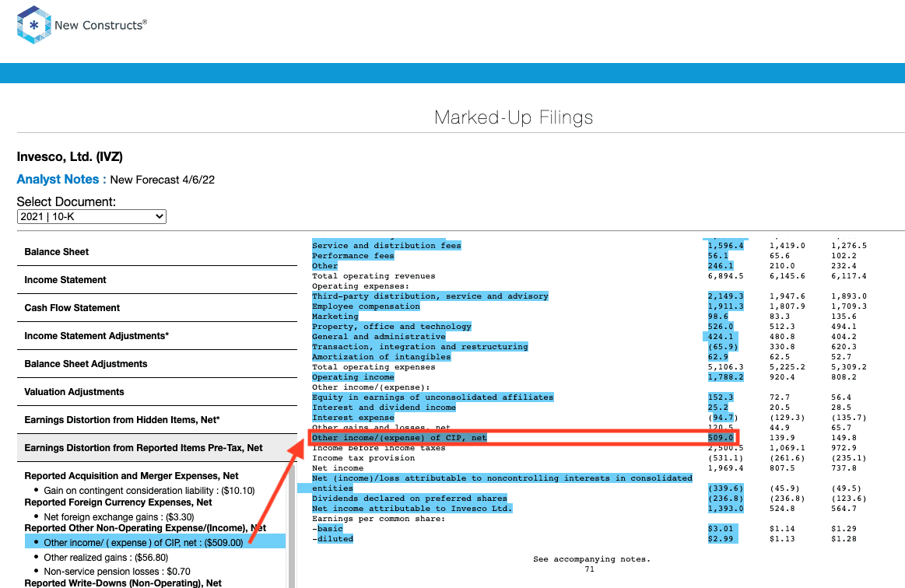
Task: Click the highlighted value 2,149.3
Action: 725,296
